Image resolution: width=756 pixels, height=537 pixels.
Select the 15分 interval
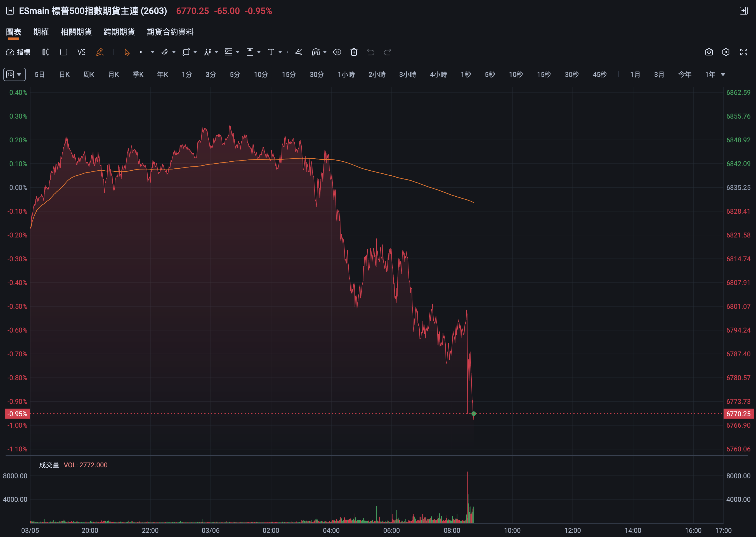point(288,74)
